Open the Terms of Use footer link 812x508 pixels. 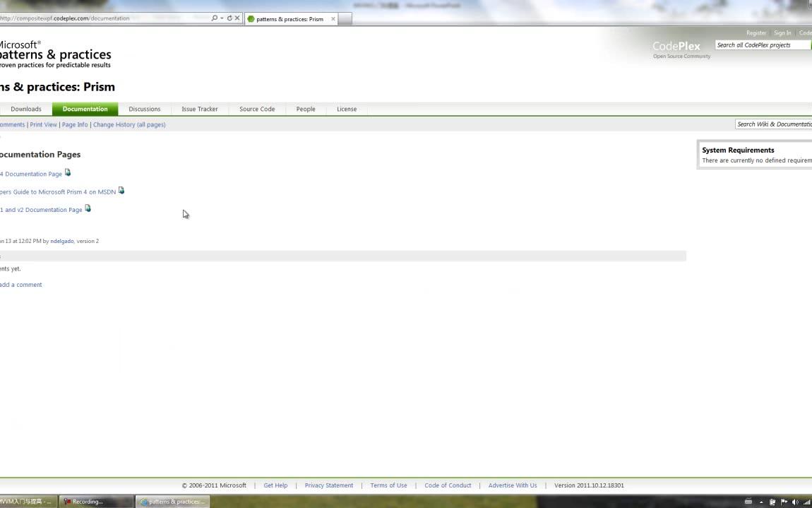(388, 485)
